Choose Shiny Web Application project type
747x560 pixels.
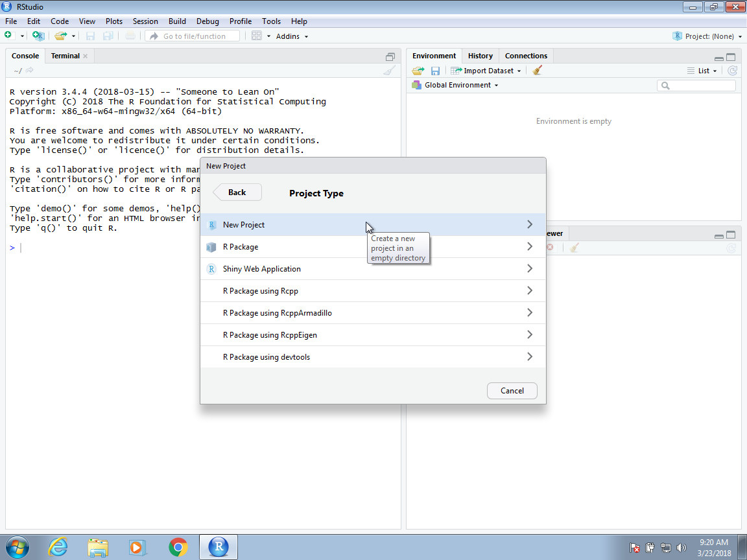pyautogui.click(x=373, y=268)
